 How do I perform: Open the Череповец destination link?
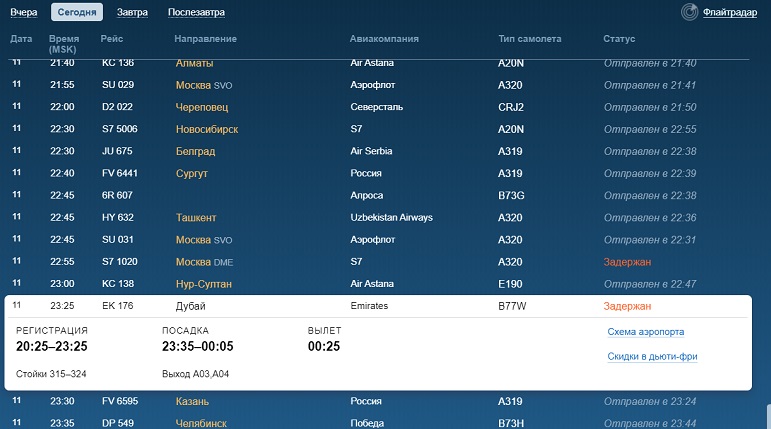[202, 107]
